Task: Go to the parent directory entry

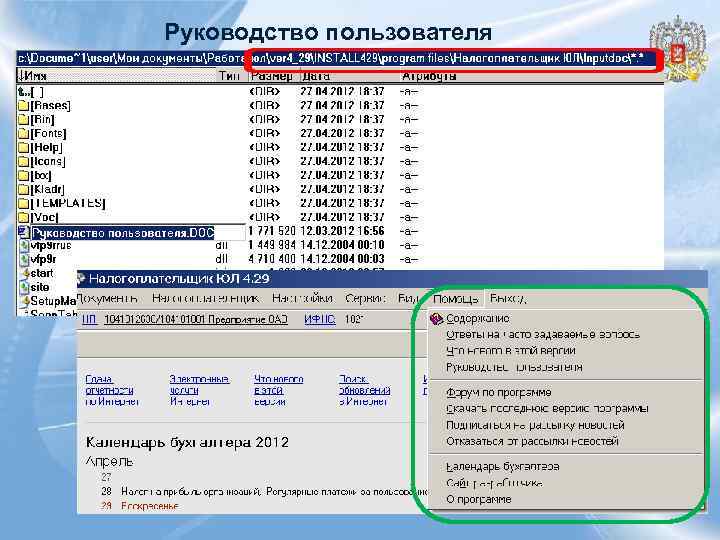Action: click(x=31, y=92)
